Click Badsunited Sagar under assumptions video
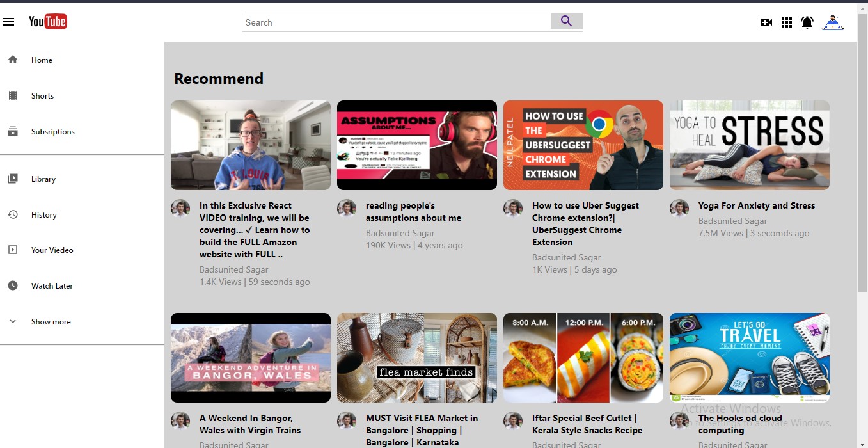The image size is (868, 448). 400,233
